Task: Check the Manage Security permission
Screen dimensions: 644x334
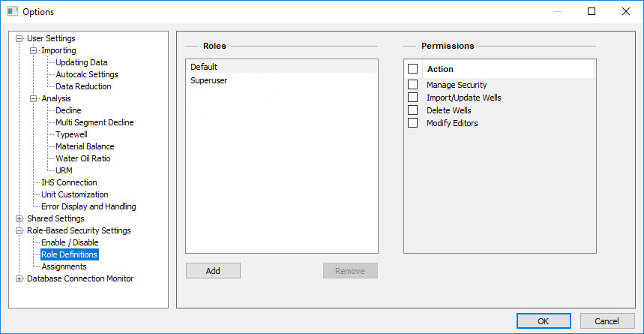Action: point(412,85)
